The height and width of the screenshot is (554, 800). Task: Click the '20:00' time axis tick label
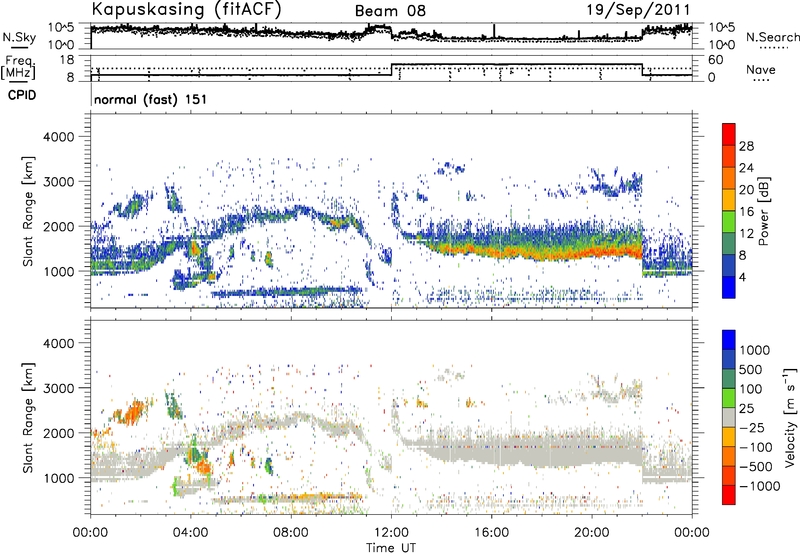592,533
